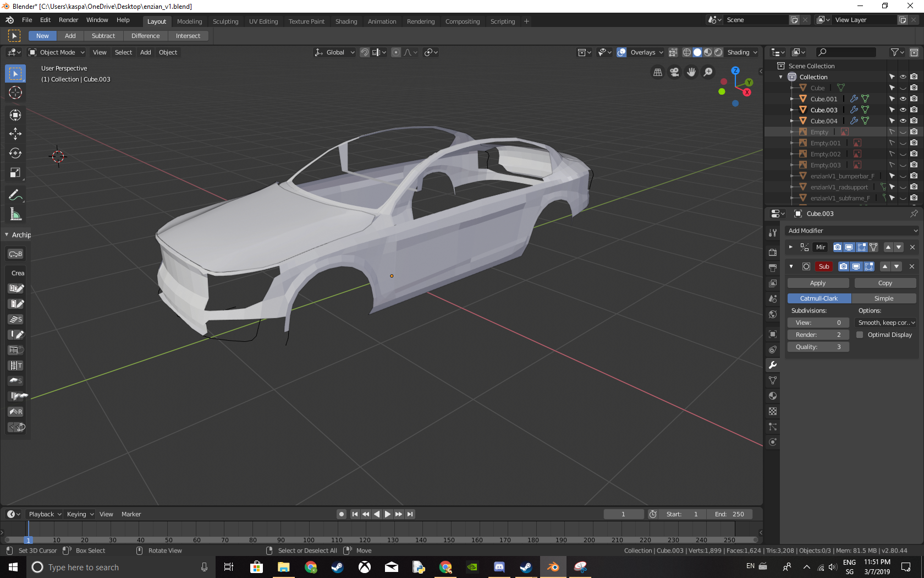Open the Render camera properties tab

(x=773, y=252)
